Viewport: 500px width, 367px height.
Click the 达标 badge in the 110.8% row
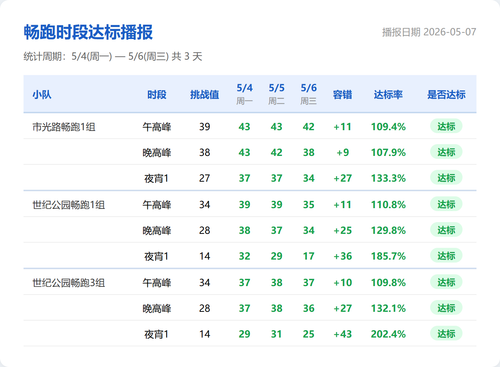pos(446,204)
